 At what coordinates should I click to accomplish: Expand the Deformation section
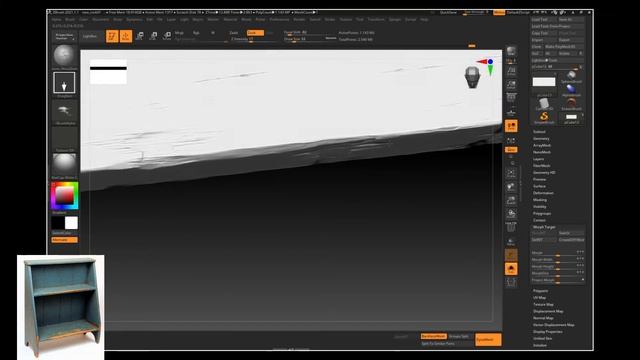click(x=543, y=193)
